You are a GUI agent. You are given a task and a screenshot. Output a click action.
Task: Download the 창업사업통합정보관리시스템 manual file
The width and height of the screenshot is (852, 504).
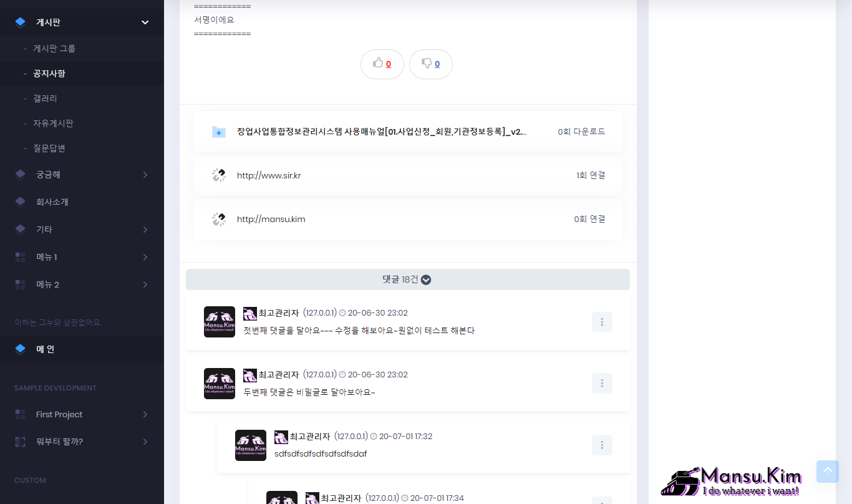[x=381, y=132]
